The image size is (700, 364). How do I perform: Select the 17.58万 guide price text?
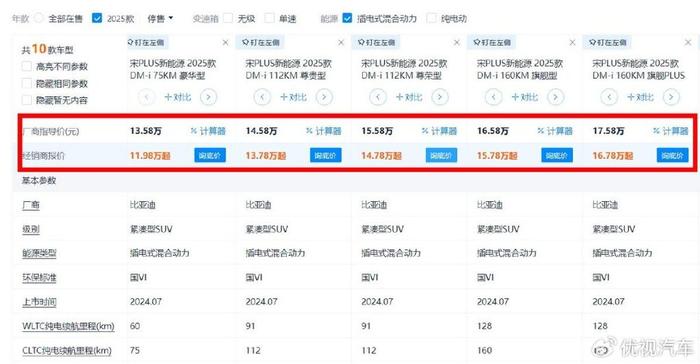(608, 131)
